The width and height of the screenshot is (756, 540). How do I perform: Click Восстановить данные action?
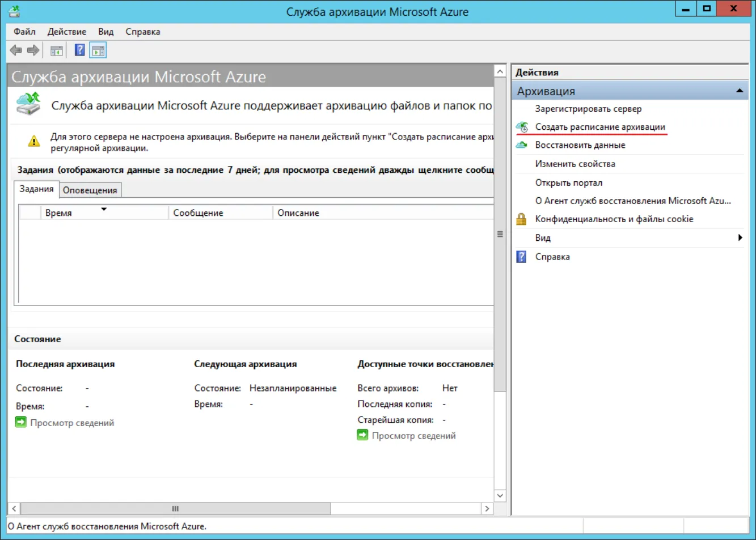[x=580, y=145]
